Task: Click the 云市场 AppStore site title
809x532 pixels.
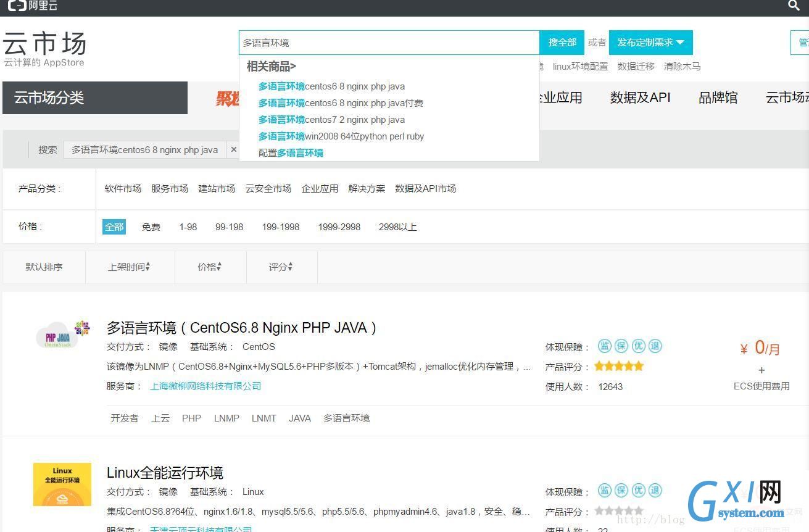Action: pos(44,49)
